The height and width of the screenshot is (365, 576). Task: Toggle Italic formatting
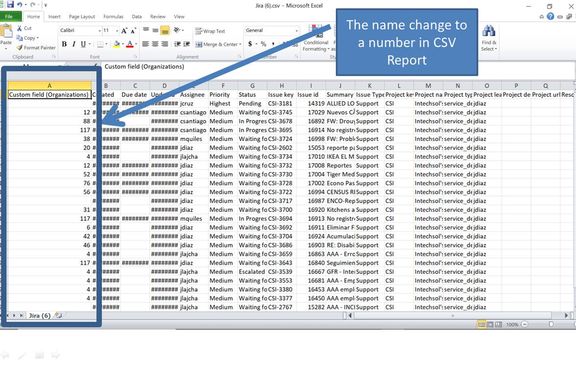pos(74,44)
